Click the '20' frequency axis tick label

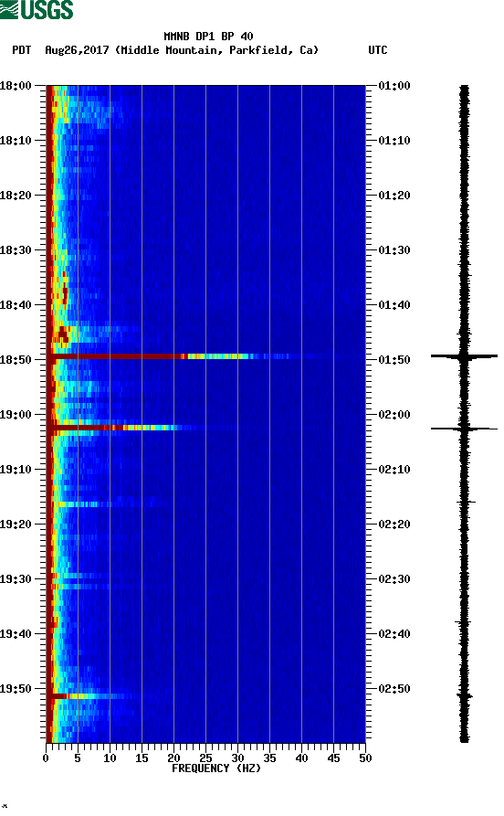(x=173, y=758)
